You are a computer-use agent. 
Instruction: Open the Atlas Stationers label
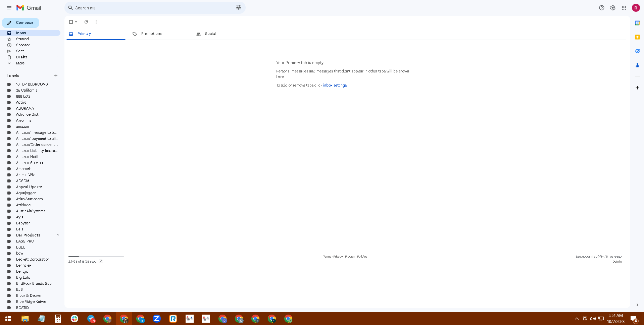point(30,199)
